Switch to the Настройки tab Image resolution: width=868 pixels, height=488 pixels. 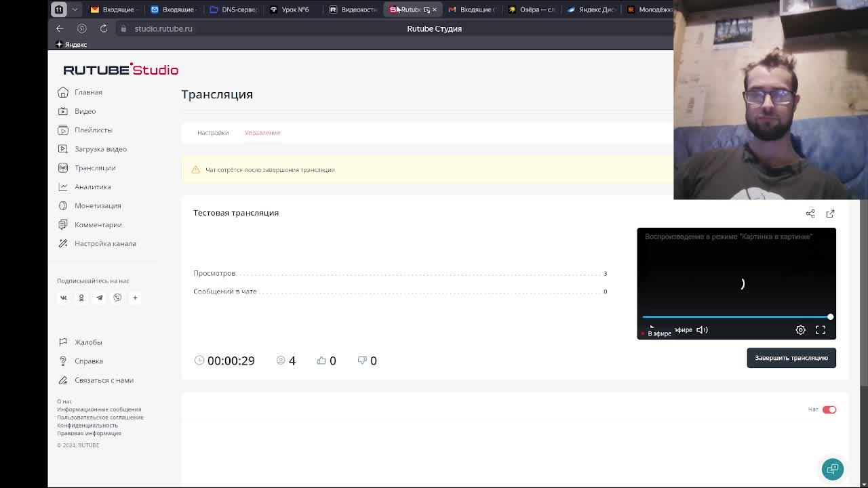(x=213, y=133)
